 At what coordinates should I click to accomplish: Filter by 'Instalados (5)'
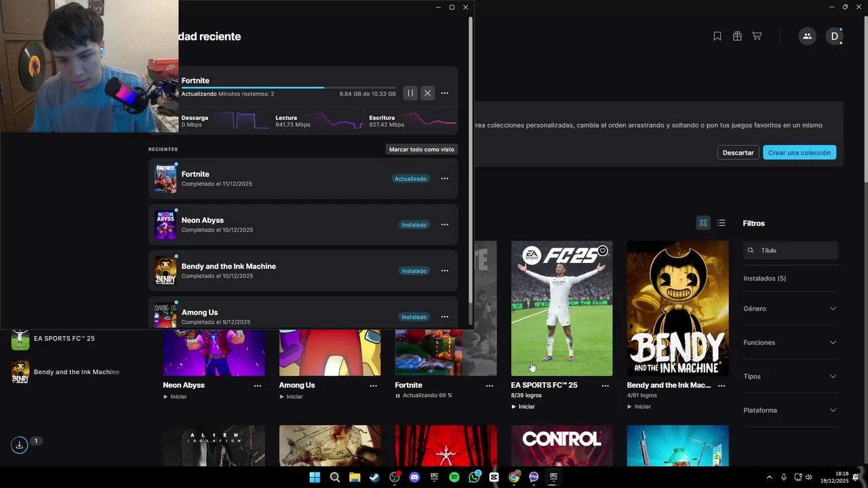pyautogui.click(x=765, y=279)
